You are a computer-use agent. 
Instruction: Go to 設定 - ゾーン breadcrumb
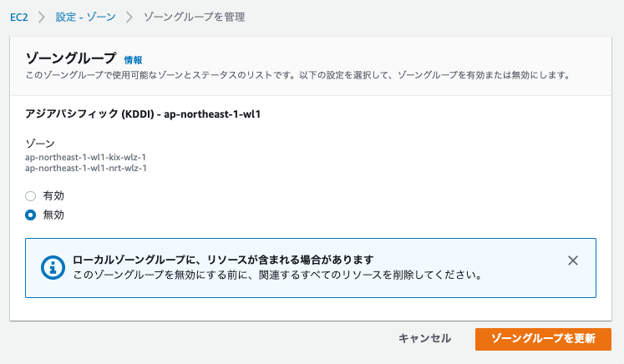85,17
